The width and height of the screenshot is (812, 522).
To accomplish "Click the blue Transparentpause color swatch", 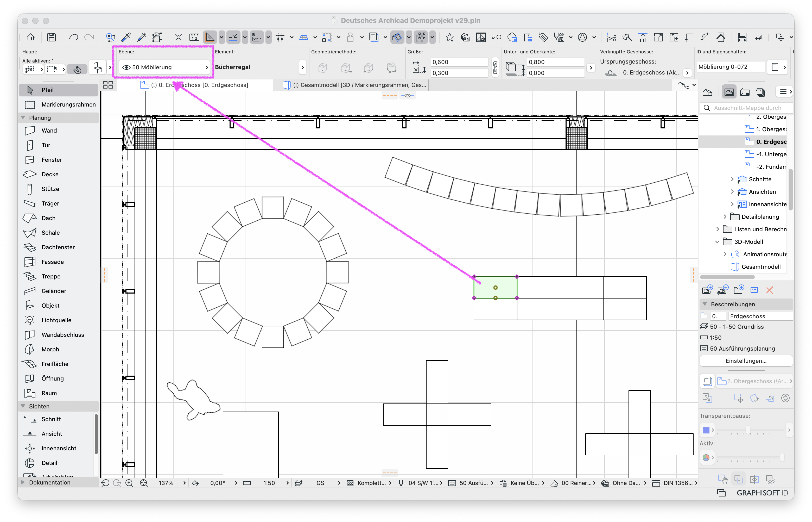I will tap(706, 430).
